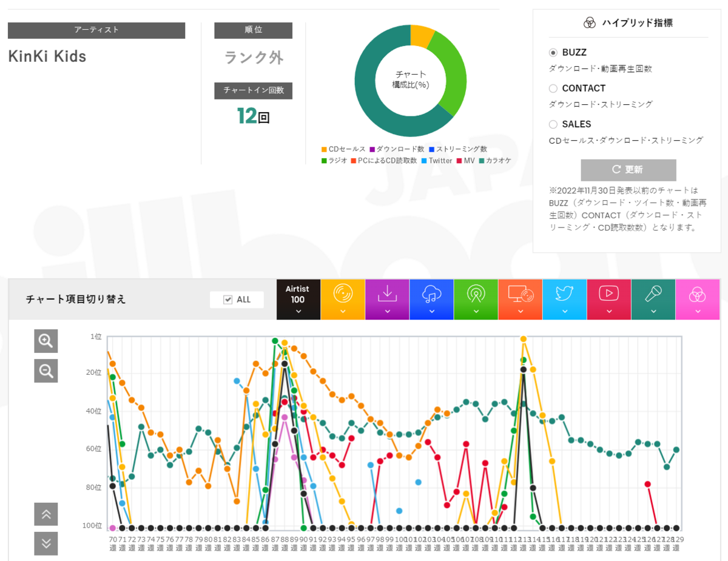Select the karaoke microphone icon
Viewport: 728px width, 561px height.
(653, 294)
